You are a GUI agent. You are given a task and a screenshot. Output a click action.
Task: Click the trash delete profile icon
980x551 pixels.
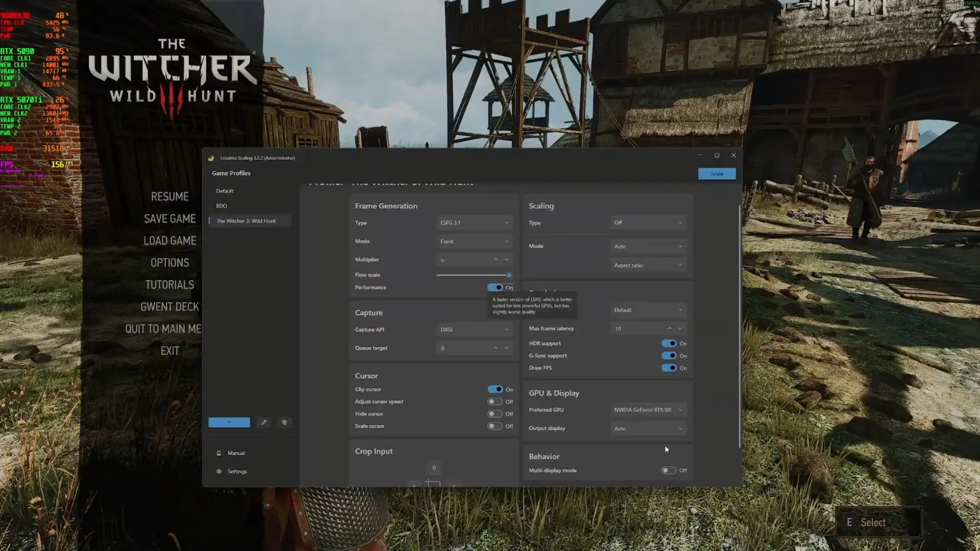click(x=284, y=422)
